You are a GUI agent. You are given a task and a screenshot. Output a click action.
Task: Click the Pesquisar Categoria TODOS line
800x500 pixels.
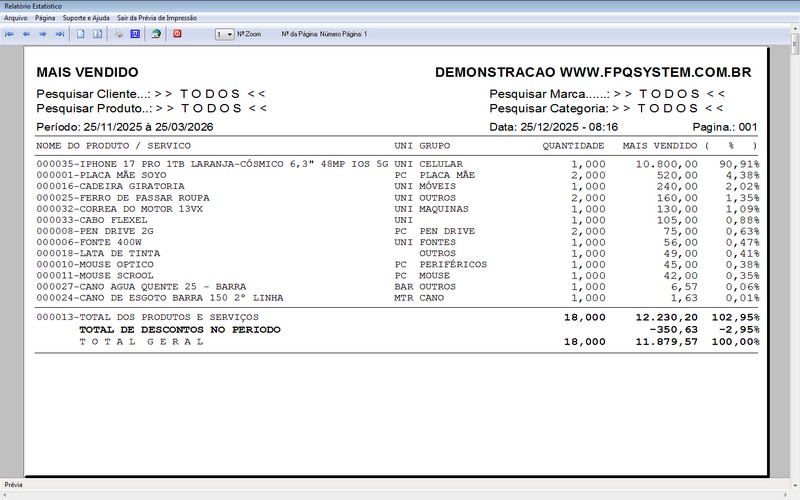pyautogui.click(x=606, y=108)
